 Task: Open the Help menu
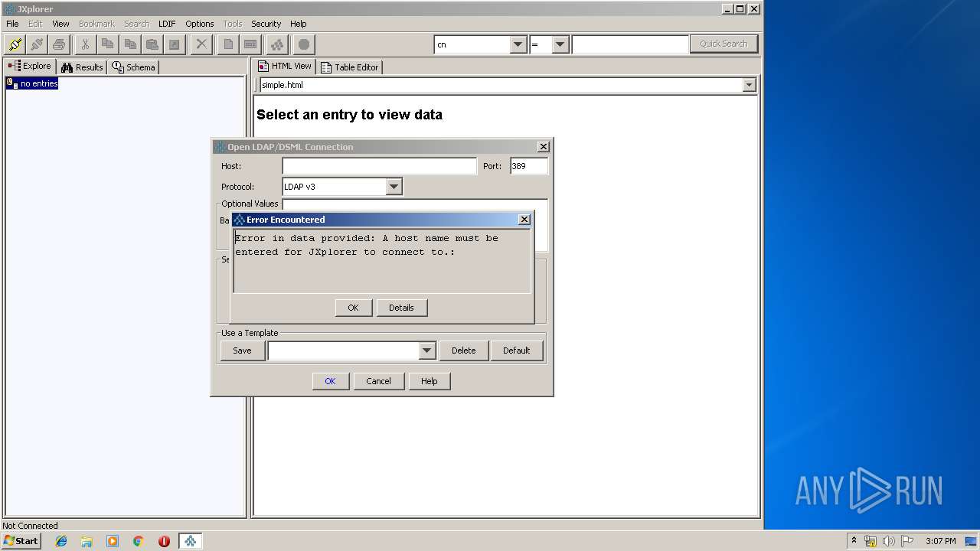click(299, 24)
